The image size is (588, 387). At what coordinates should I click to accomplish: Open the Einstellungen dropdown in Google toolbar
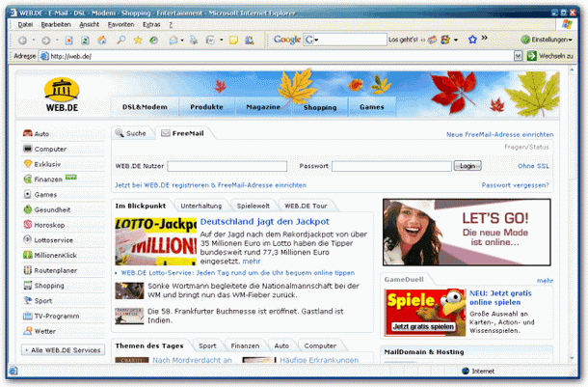547,40
